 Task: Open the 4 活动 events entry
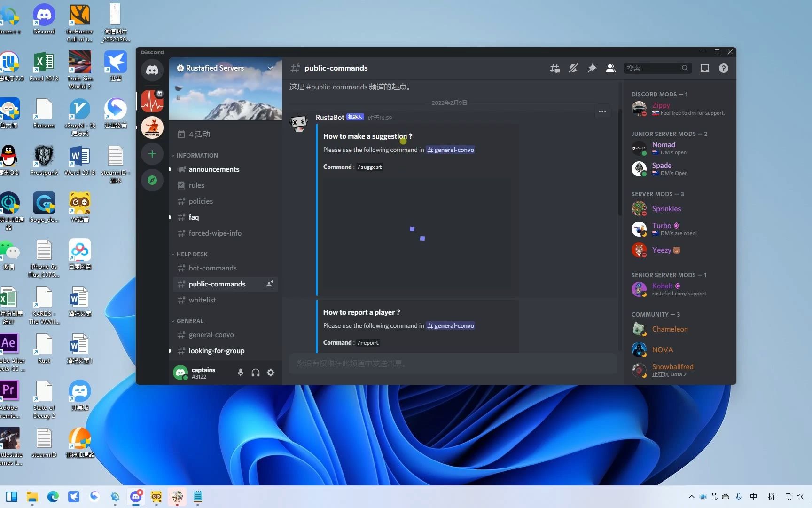pos(226,135)
